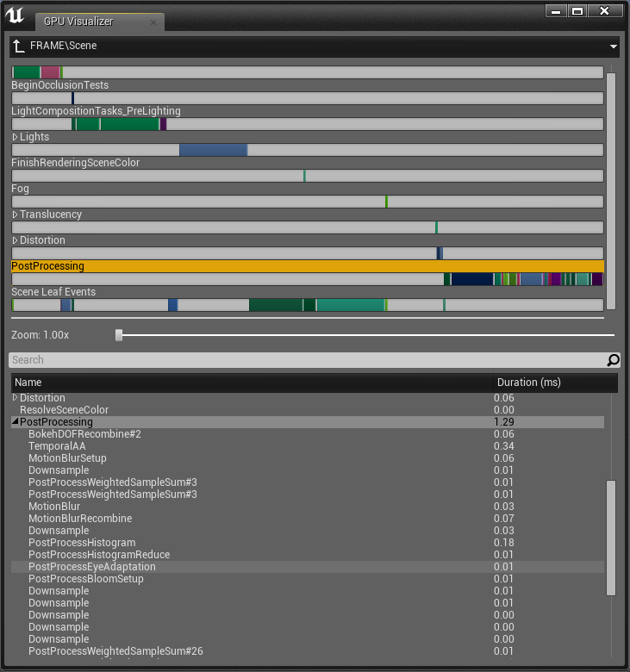Click the Unreal Engine logo icon
This screenshot has width=630, height=672.
coord(15,16)
